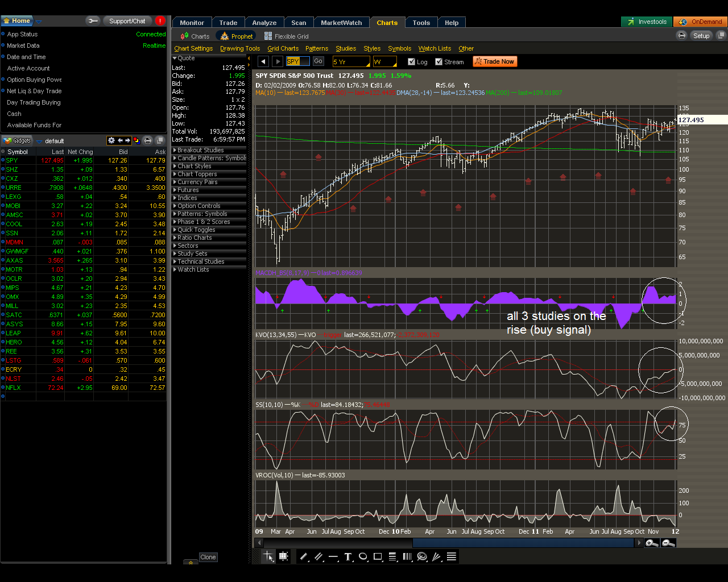Select the Fibonacci time zones tool
Screen dimensions: 728x582
(407, 557)
